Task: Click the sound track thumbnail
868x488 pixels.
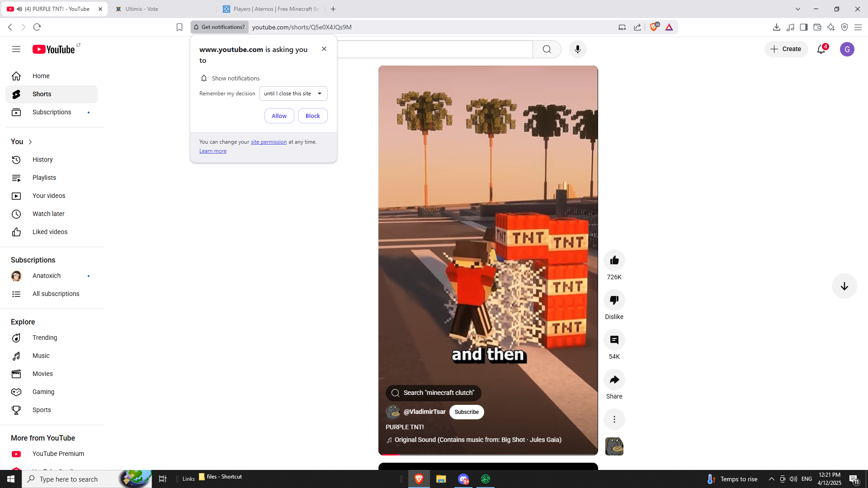Action: (x=614, y=446)
